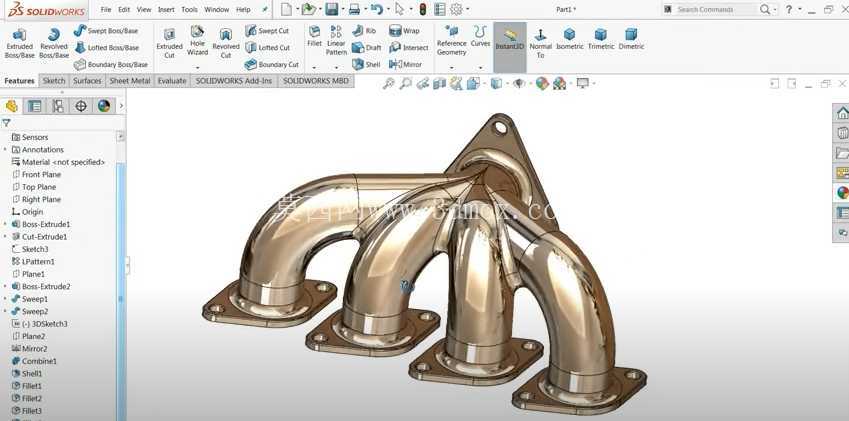Switch to the SOLIDWORKS MBD tab
Image resolution: width=849 pixels, height=421 pixels.
pyautogui.click(x=316, y=81)
